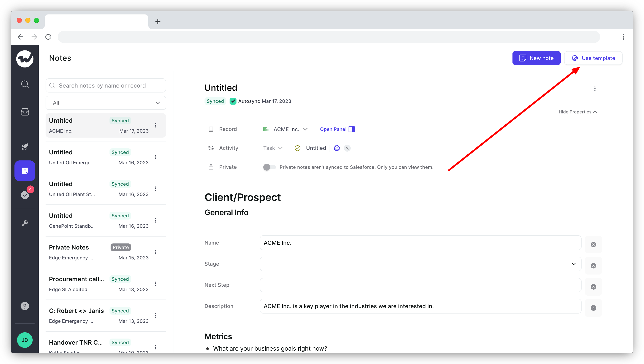Remove the linked Untitled task activity
Image resolution: width=644 pixels, height=364 pixels.
(347, 148)
